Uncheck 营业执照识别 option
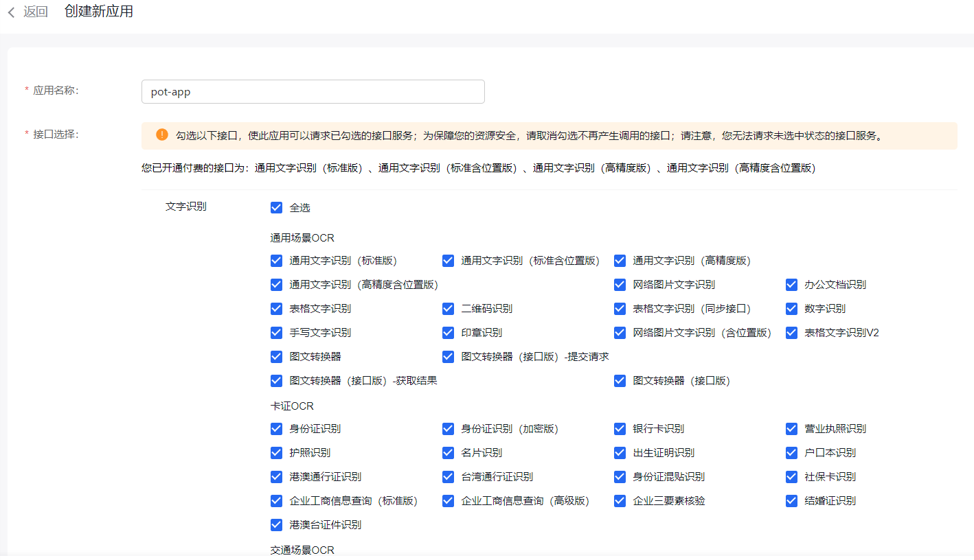The image size is (974, 560). pos(791,428)
